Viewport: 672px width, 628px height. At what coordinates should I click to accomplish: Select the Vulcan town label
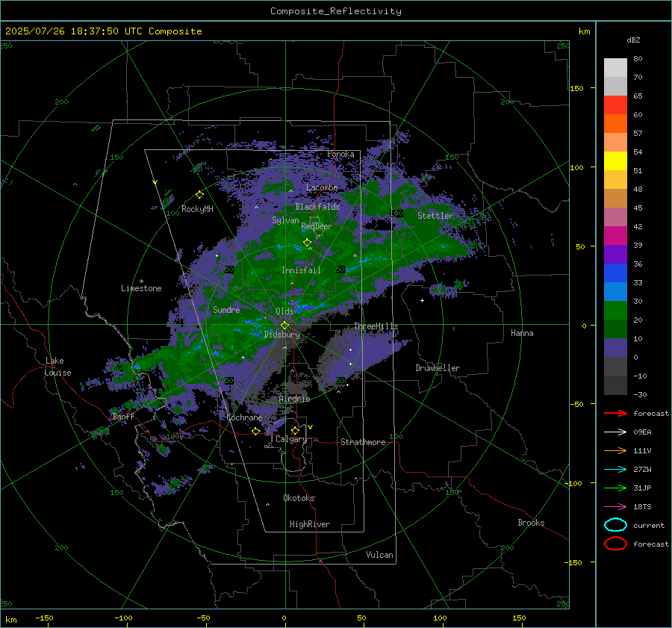tap(379, 555)
